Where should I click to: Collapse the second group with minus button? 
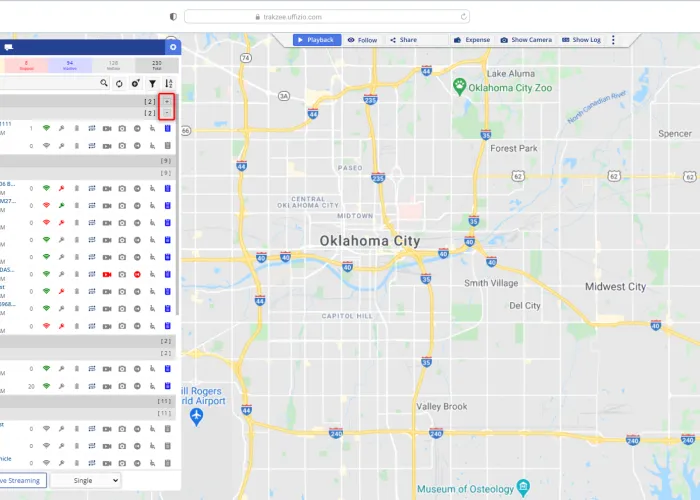click(168, 114)
